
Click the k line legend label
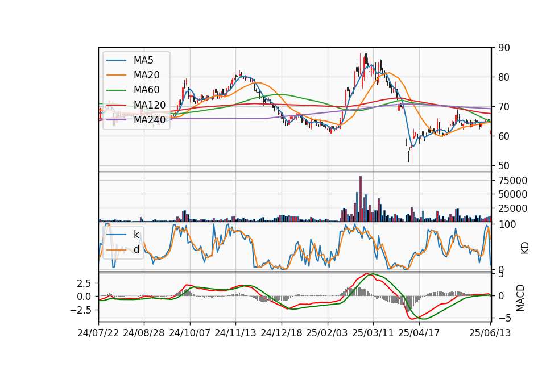(x=136, y=235)
